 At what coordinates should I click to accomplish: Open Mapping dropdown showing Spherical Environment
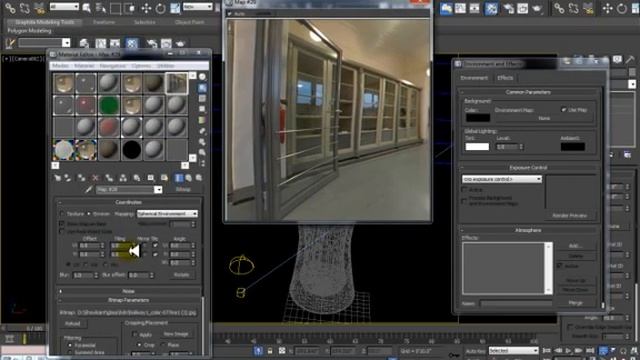167,214
